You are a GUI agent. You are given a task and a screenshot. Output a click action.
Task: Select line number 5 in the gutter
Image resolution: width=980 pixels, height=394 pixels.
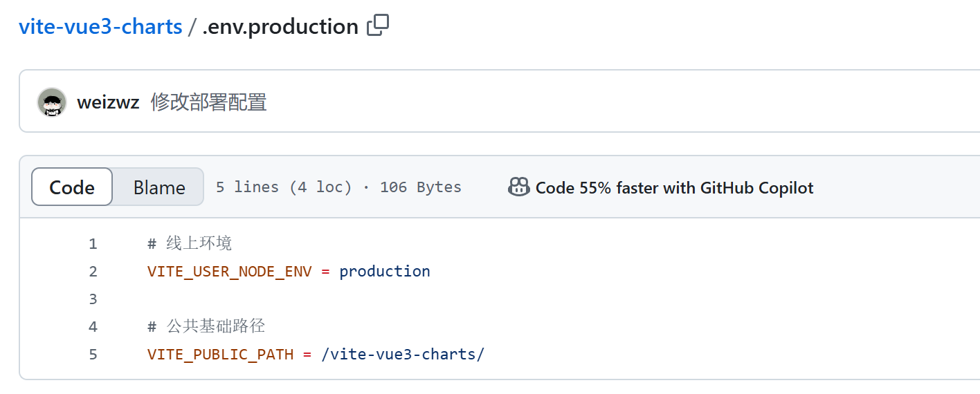[x=93, y=354]
